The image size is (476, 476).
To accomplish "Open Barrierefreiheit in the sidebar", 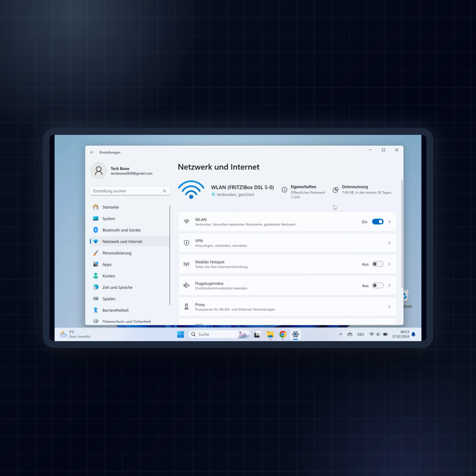I will pos(130,310).
